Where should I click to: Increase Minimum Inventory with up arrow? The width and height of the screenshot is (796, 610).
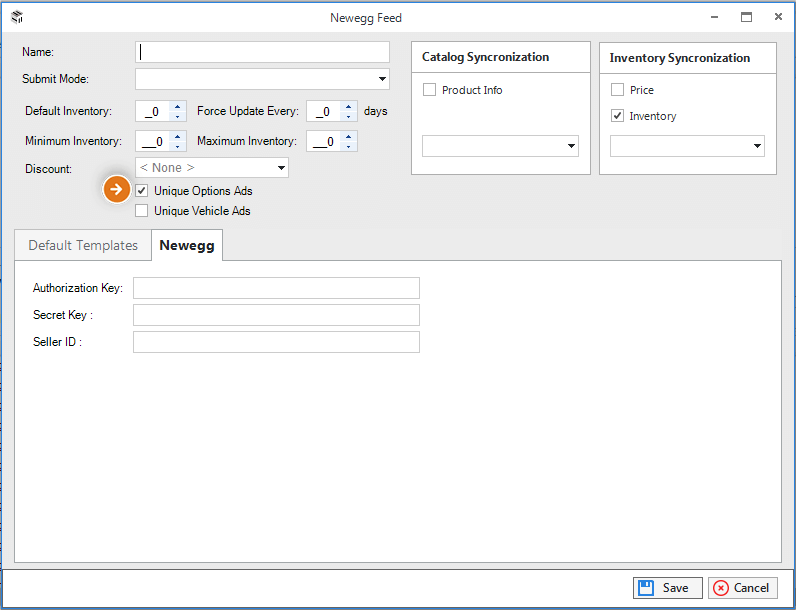pyautogui.click(x=178, y=137)
